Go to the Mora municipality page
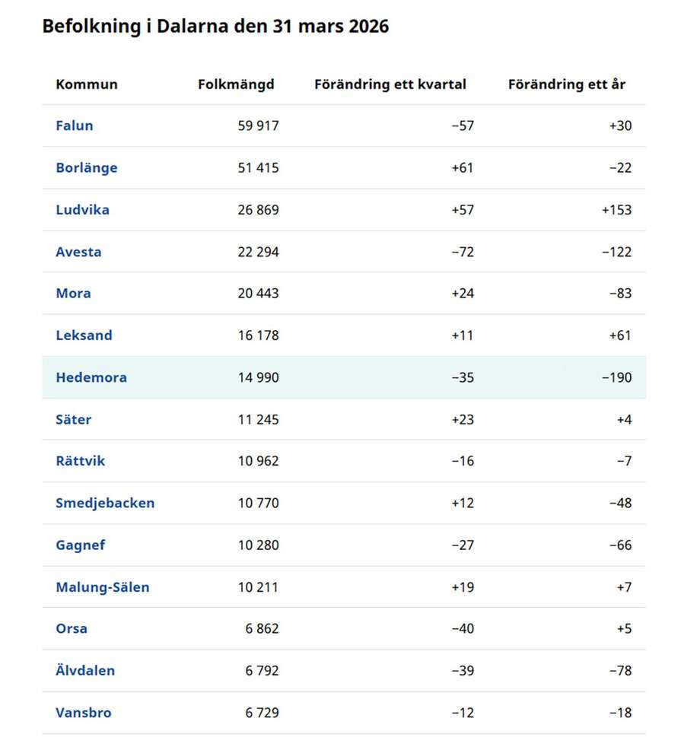Image resolution: width=700 pixels, height=750 pixels. 73,293
